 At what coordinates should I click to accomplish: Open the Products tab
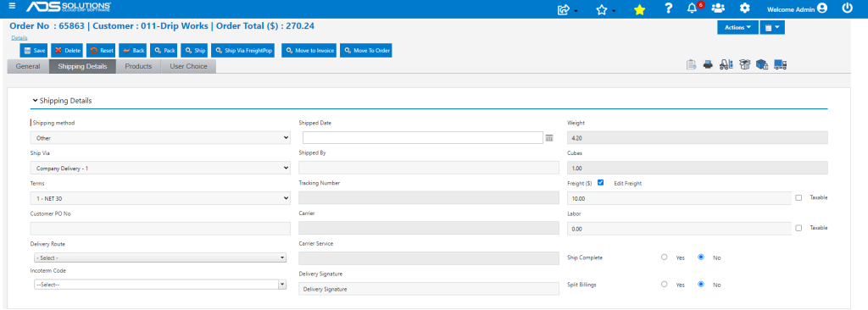point(138,66)
